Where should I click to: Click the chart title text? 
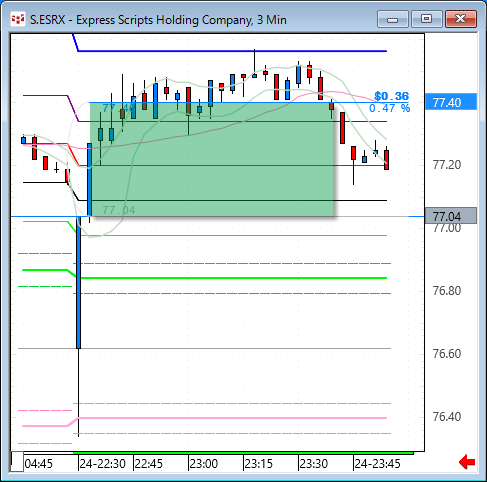pyautogui.click(x=158, y=20)
